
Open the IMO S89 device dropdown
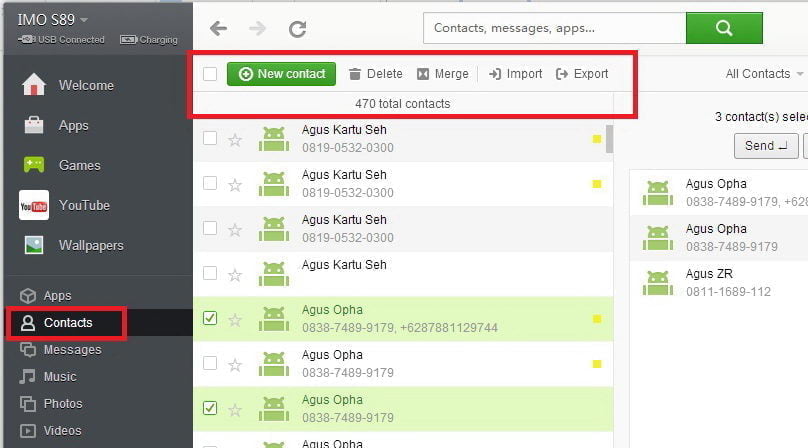pyautogui.click(x=53, y=20)
